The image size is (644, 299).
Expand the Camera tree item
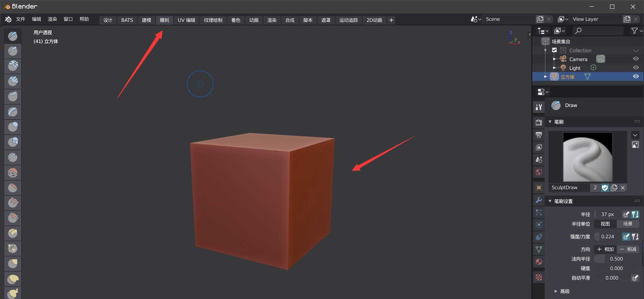tap(554, 59)
